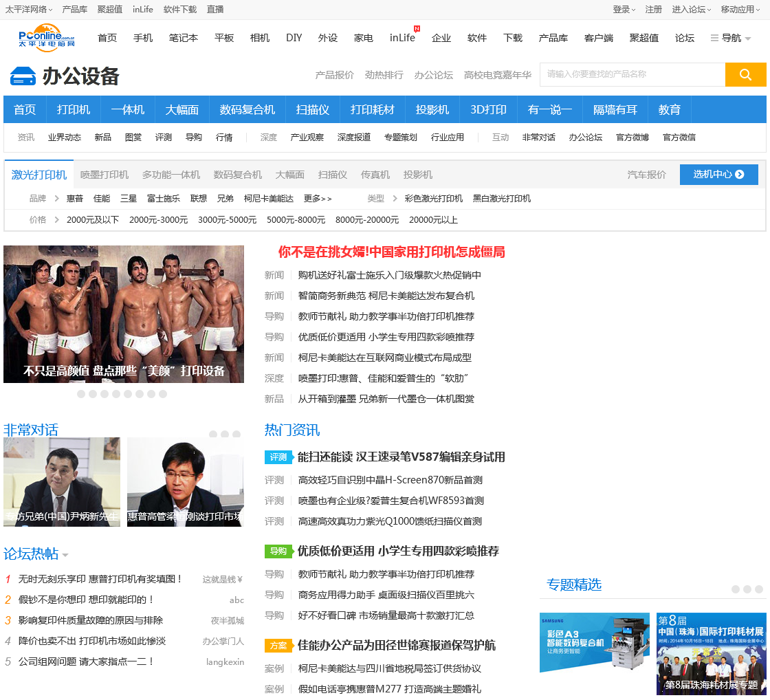Image resolution: width=770 pixels, height=700 pixels.
Task: Open 笔记本 in the top site nav
Action: point(183,38)
